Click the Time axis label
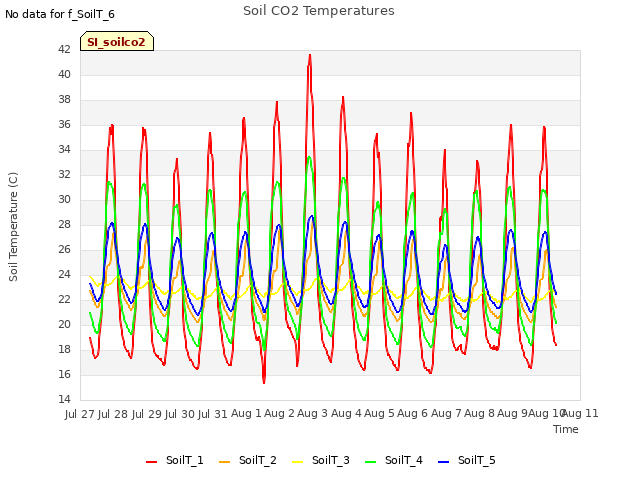Screen dimensions: 640x480 [x=566, y=429]
